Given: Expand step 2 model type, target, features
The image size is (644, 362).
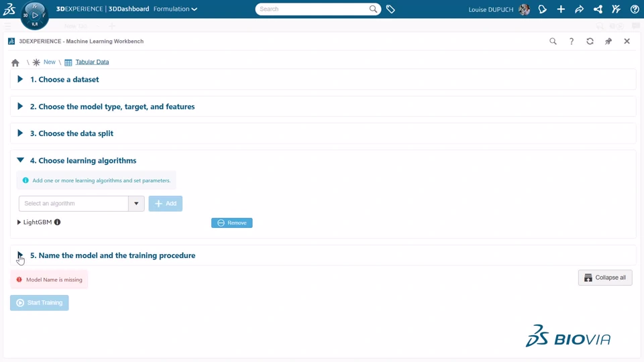Looking at the screenshot, I should [x=19, y=107].
